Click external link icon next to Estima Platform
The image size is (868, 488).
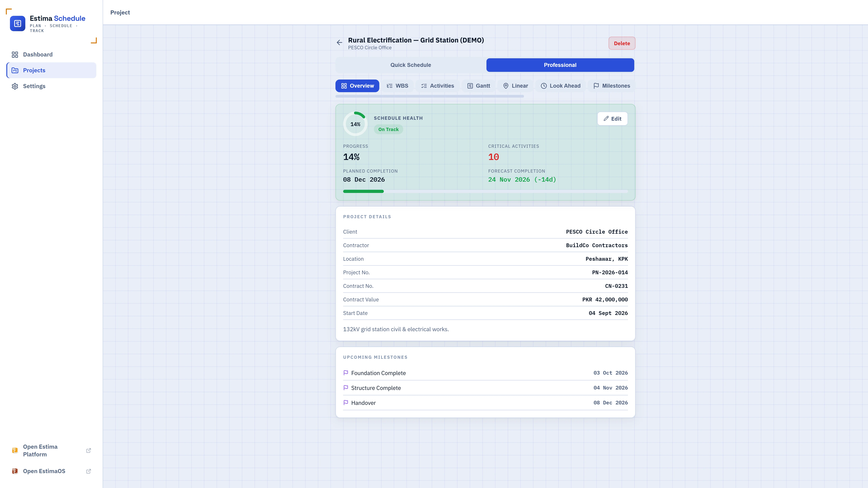point(89,450)
